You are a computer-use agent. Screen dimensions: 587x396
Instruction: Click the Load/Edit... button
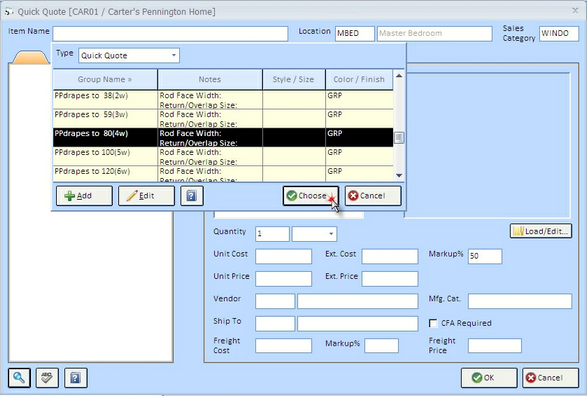click(541, 231)
